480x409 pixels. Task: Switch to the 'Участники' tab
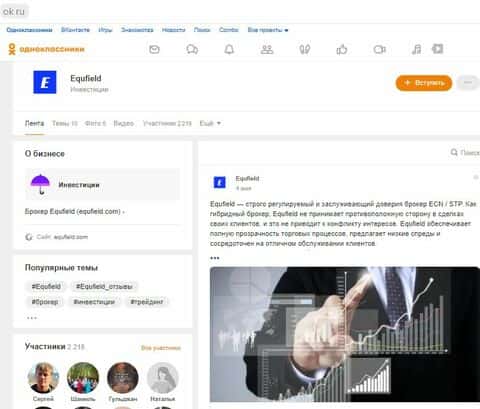(167, 123)
